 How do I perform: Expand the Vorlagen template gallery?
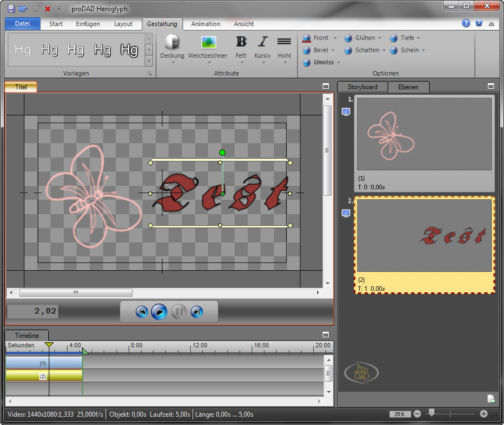tap(149, 60)
